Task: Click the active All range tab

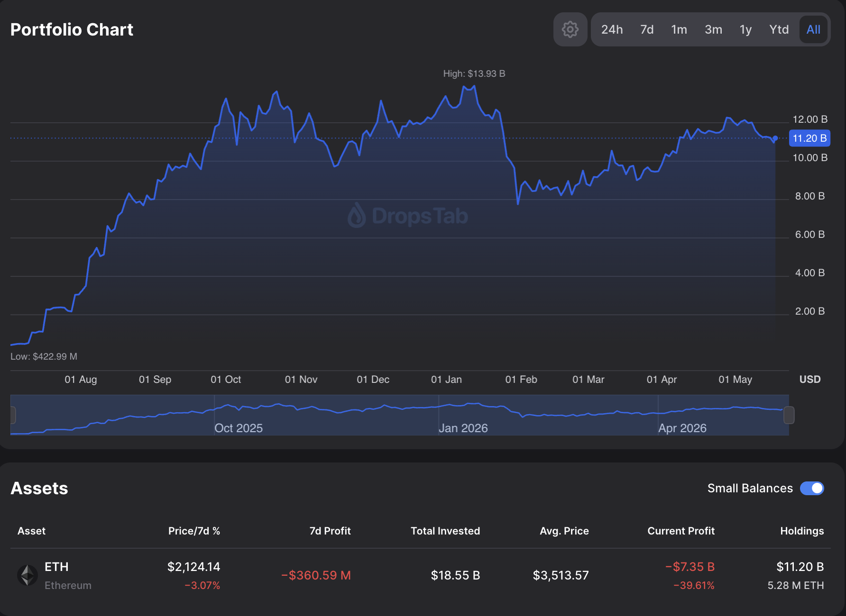Action: pos(813,29)
